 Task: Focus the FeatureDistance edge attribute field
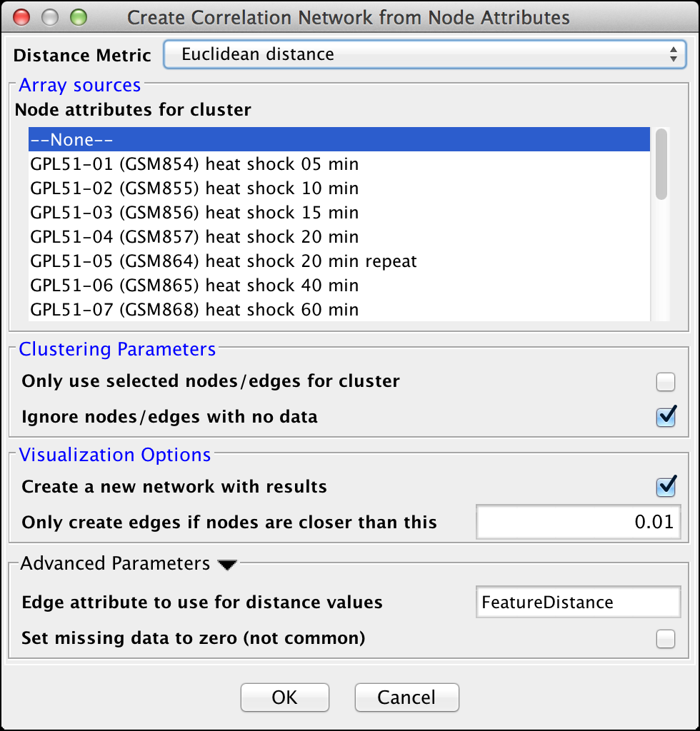577,603
